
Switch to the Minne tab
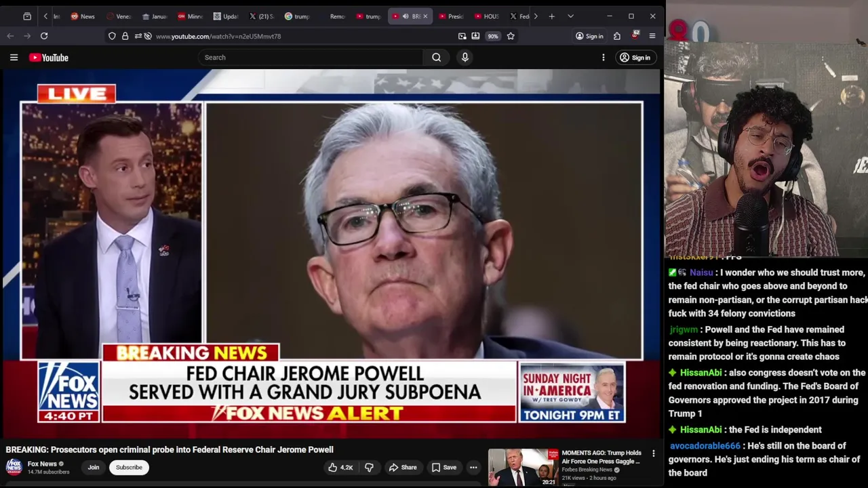tap(191, 16)
